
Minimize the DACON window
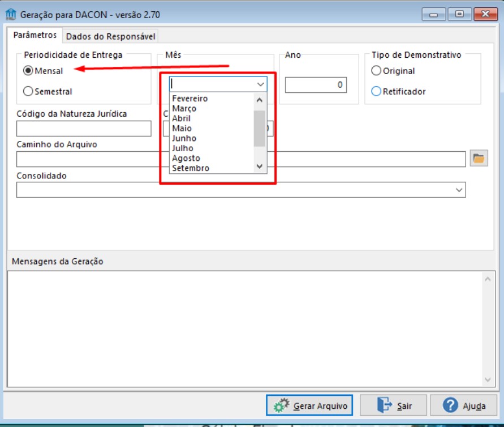click(x=433, y=15)
